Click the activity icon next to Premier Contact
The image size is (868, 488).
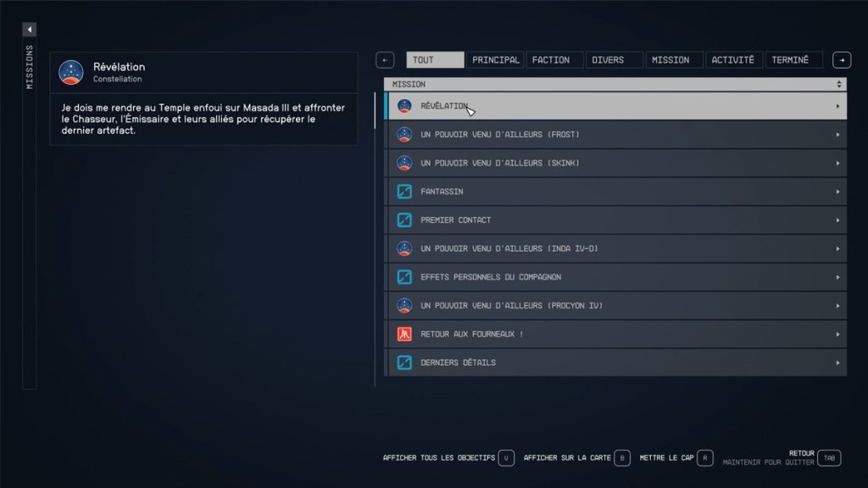coord(403,219)
